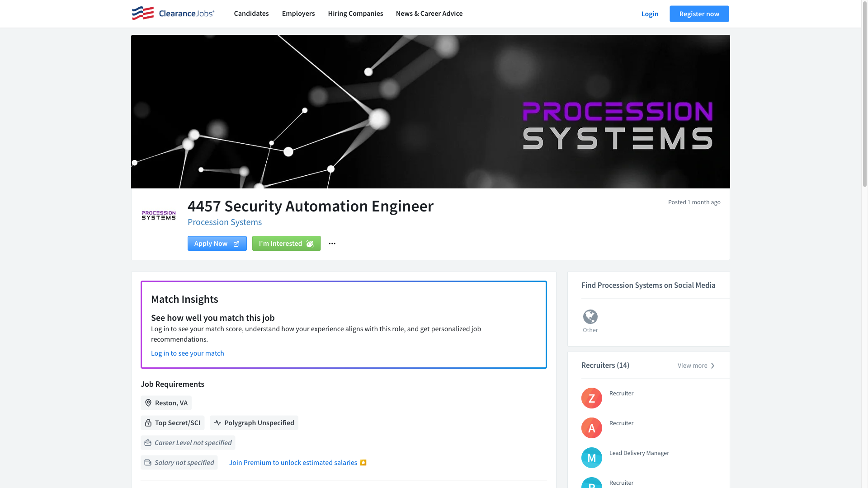Click the Top Secret/SCI clearance tag
Screen dimensions: 868x488
click(x=172, y=423)
